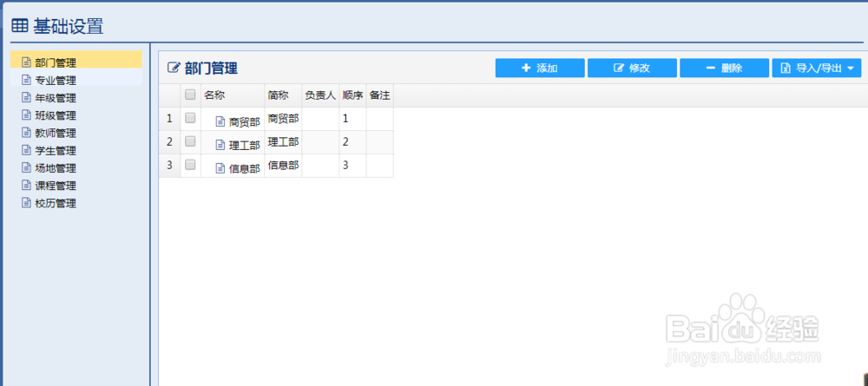Click the 删除 button

click(724, 68)
